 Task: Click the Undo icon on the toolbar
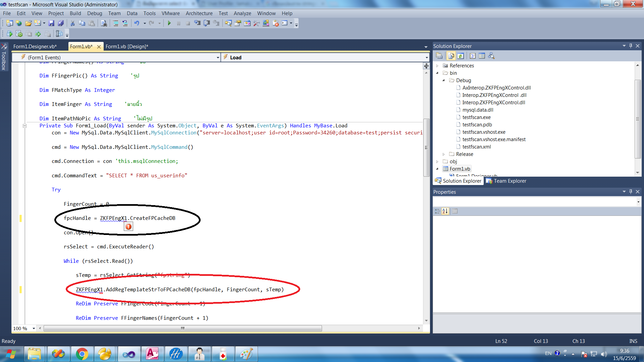tap(137, 23)
